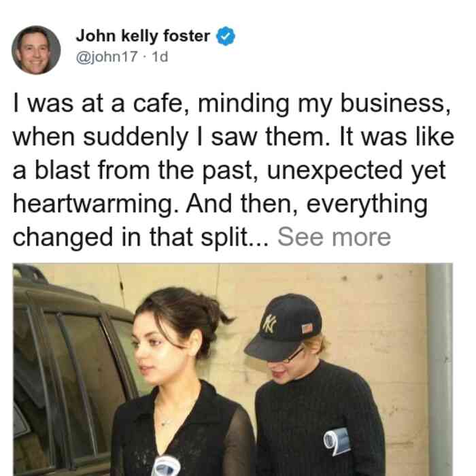Click the rolled magazine held by the sweater person
476x476 pixels.
(337, 441)
